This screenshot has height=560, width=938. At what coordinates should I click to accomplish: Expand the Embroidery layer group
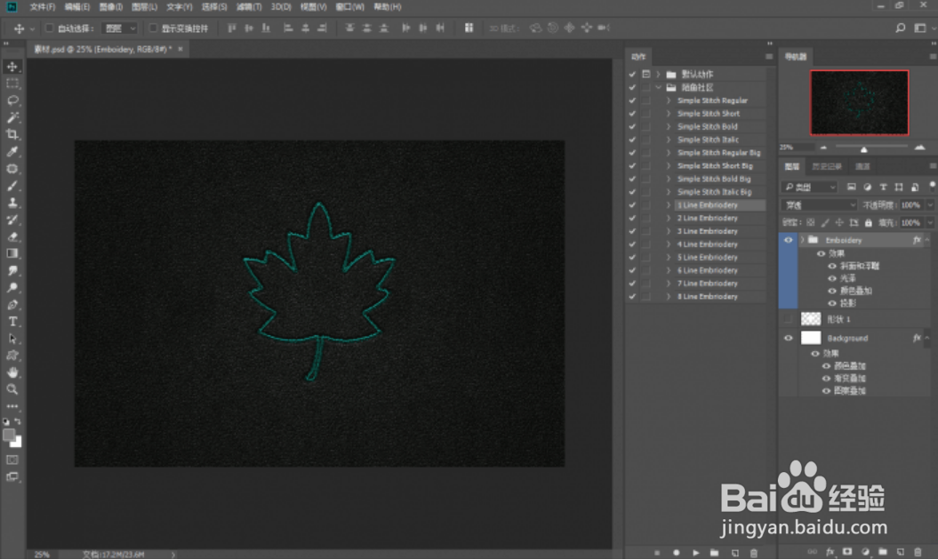[x=802, y=240]
